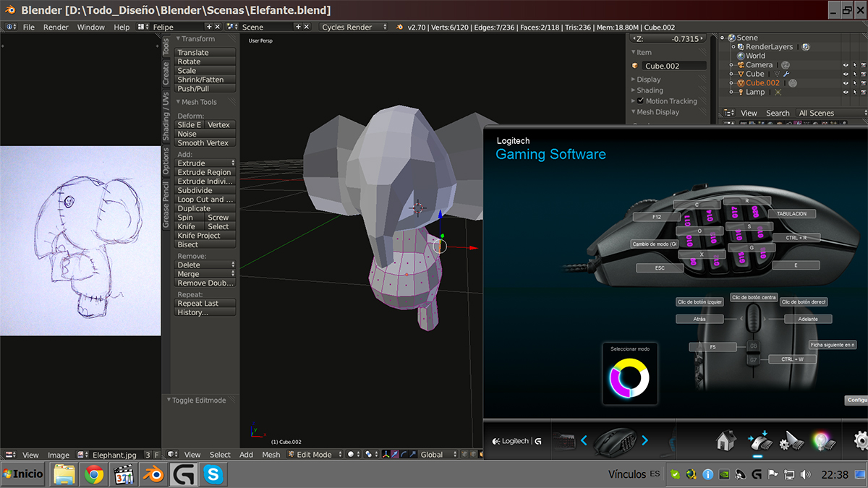Click Loop Cut and Slide button
The width and height of the screenshot is (868, 488).
coord(206,200)
